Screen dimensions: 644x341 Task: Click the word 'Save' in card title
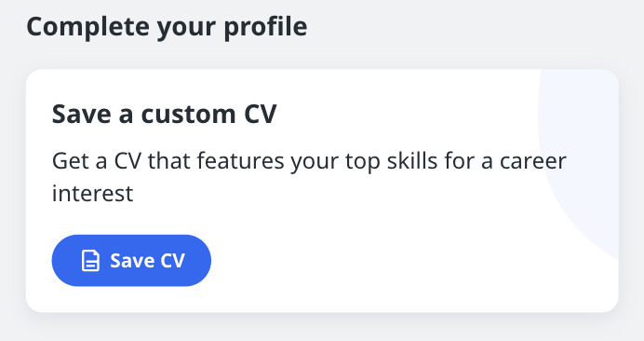pyautogui.click(x=81, y=114)
